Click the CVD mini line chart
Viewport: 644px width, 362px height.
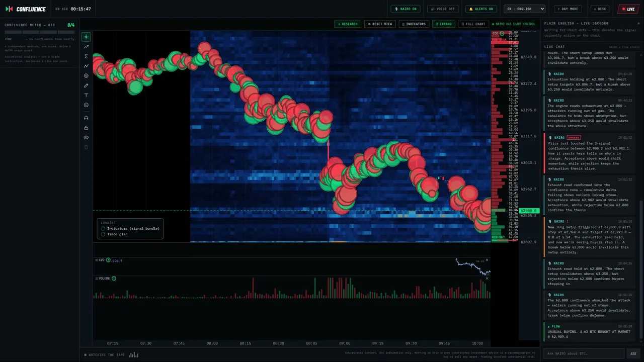pos(473,266)
